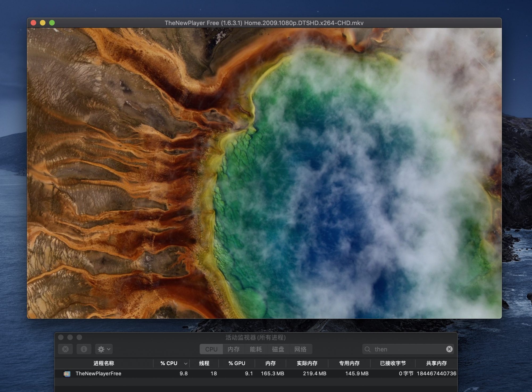532x392 pixels.
Task: Toggle sort direction arrow next to % CPU
Action: 186,364
